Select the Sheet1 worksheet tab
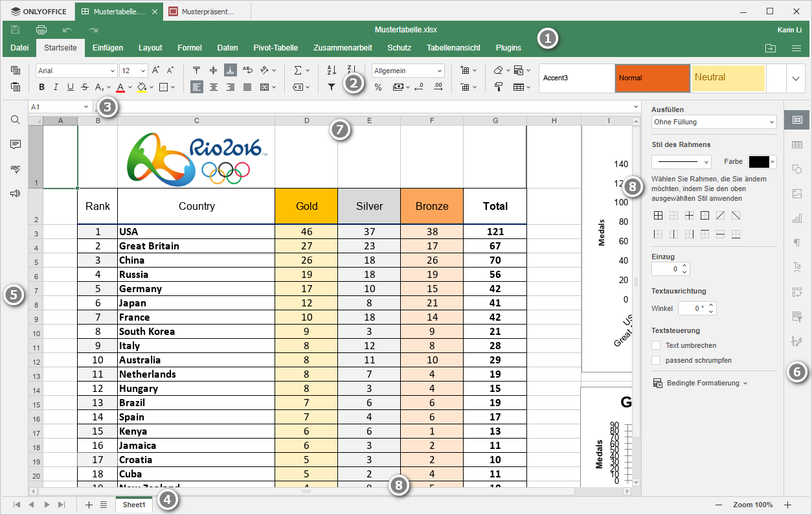This screenshot has height=515, width=812. (134, 505)
